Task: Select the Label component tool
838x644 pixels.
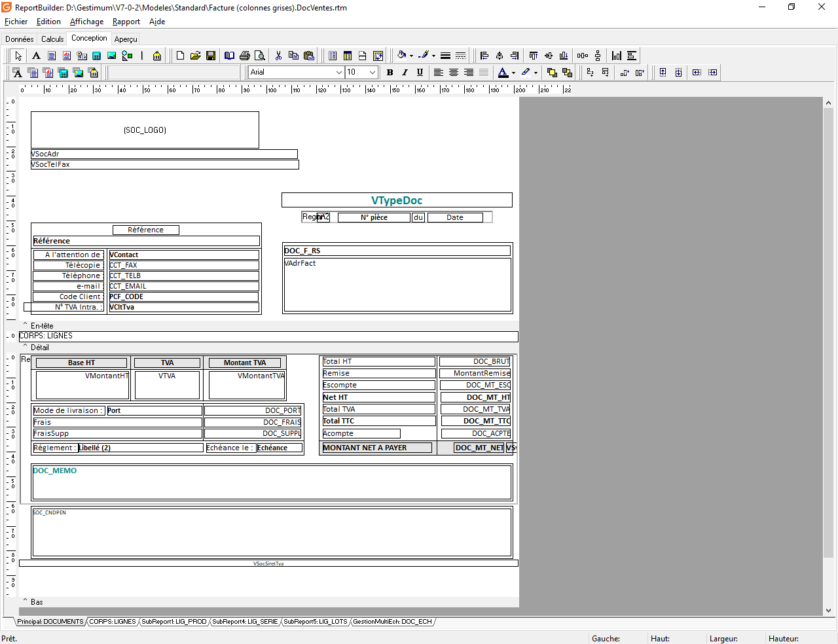Action: click(x=36, y=56)
